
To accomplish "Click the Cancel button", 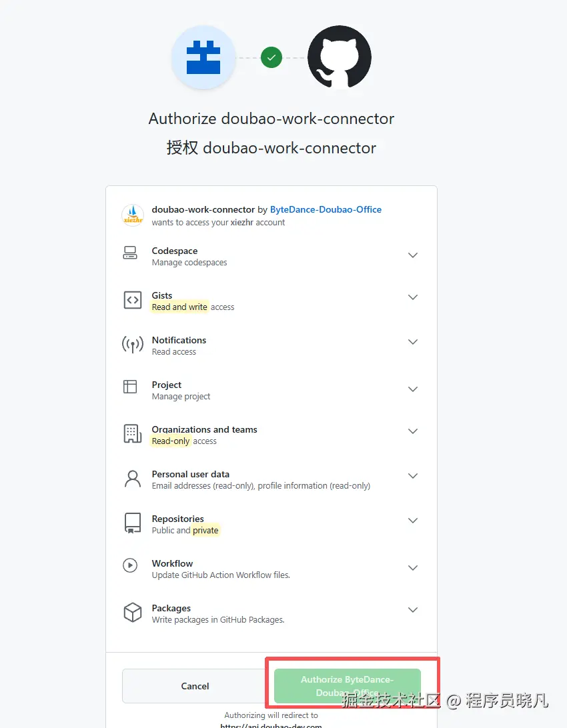I will 195,686.
